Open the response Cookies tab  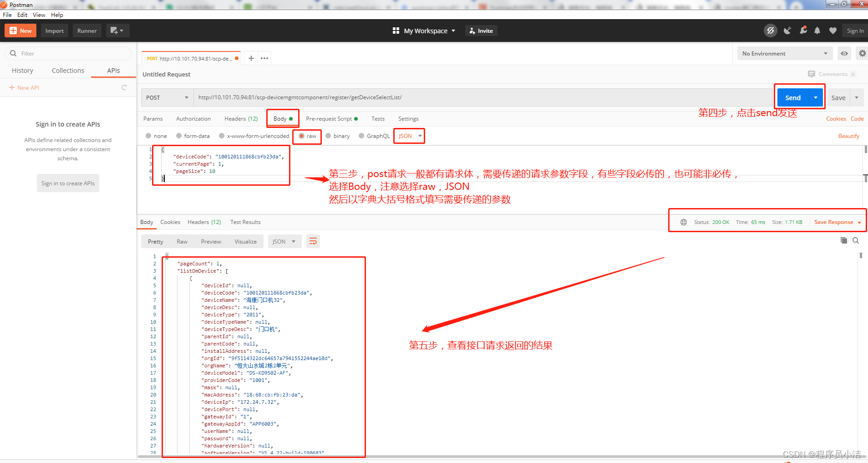[x=170, y=222]
